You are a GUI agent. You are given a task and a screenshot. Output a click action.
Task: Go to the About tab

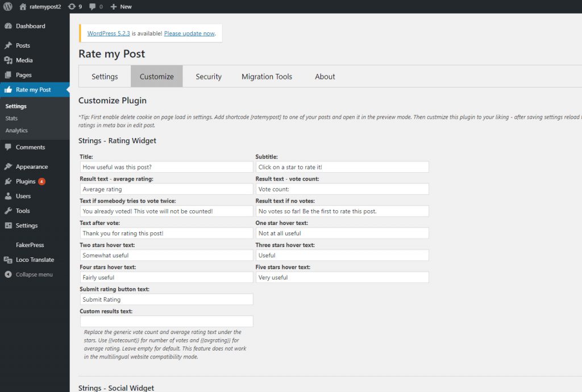325,76
